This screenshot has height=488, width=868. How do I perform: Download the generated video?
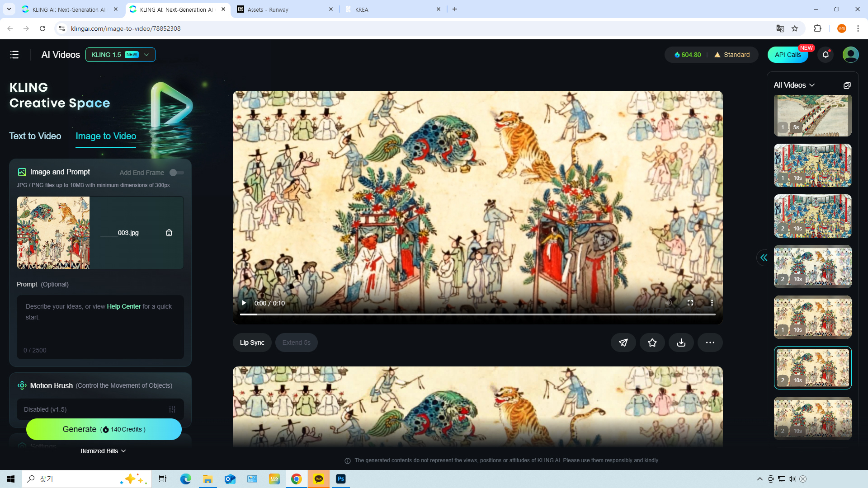pyautogui.click(x=681, y=343)
